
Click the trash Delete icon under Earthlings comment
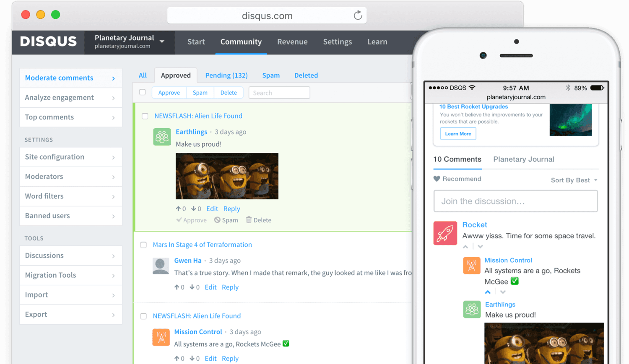click(249, 220)
